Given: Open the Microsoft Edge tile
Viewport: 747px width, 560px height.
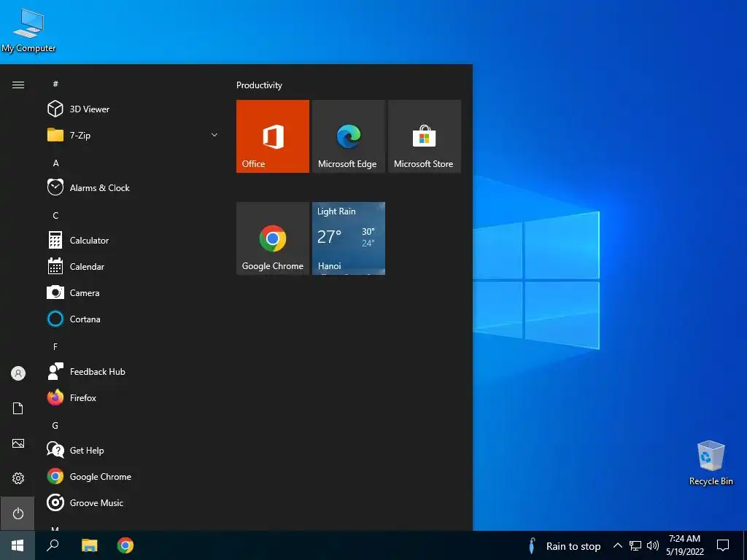Looking at the screenshot, I should point(348,136).
